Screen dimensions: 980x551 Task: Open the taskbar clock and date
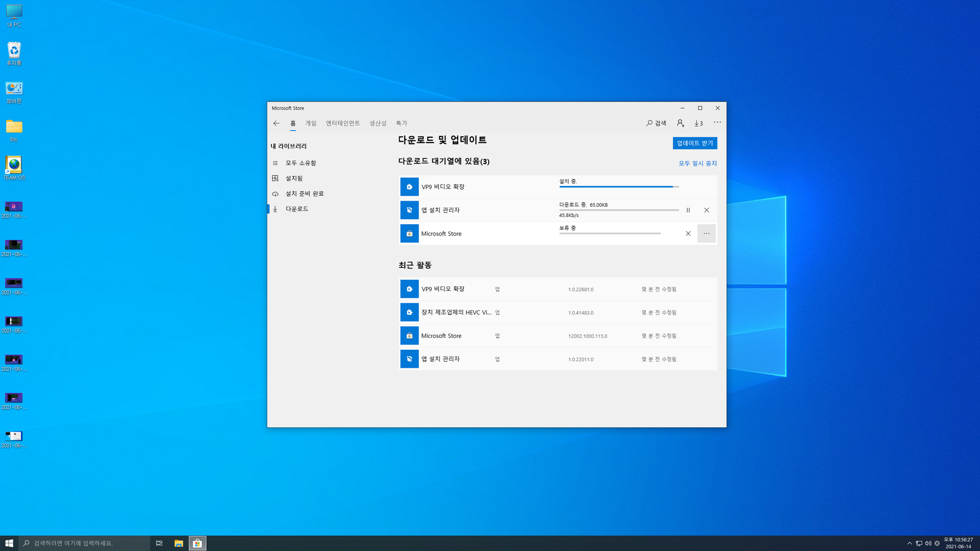click(x=958, y=543)
